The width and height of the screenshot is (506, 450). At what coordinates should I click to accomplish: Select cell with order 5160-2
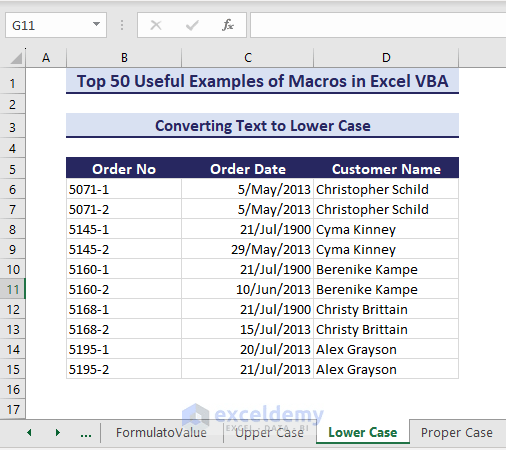[x=124, y=289]
